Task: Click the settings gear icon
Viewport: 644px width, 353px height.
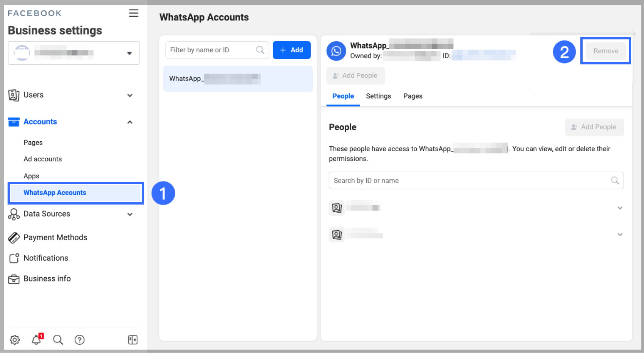Action: (x=15, y=340)
